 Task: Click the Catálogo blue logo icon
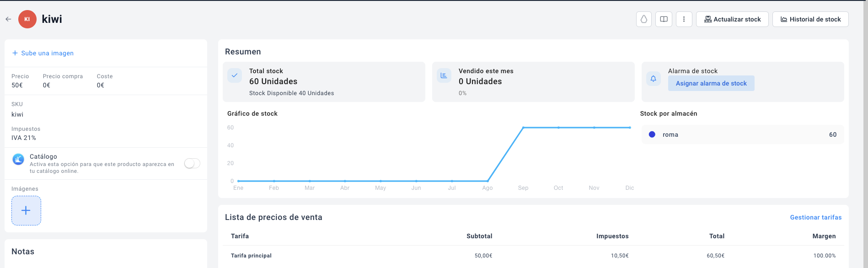[18, 159]
